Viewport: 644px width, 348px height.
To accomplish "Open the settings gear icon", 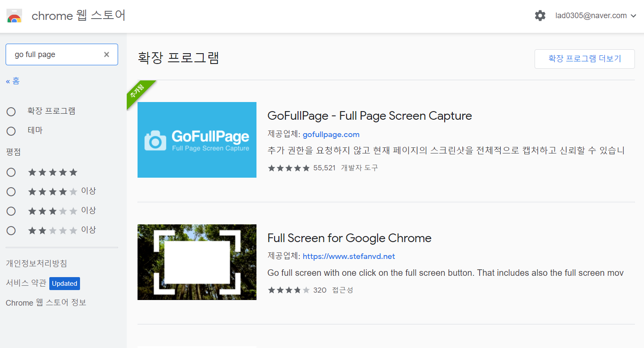I will pyautogui.click(x=540, y=16).
